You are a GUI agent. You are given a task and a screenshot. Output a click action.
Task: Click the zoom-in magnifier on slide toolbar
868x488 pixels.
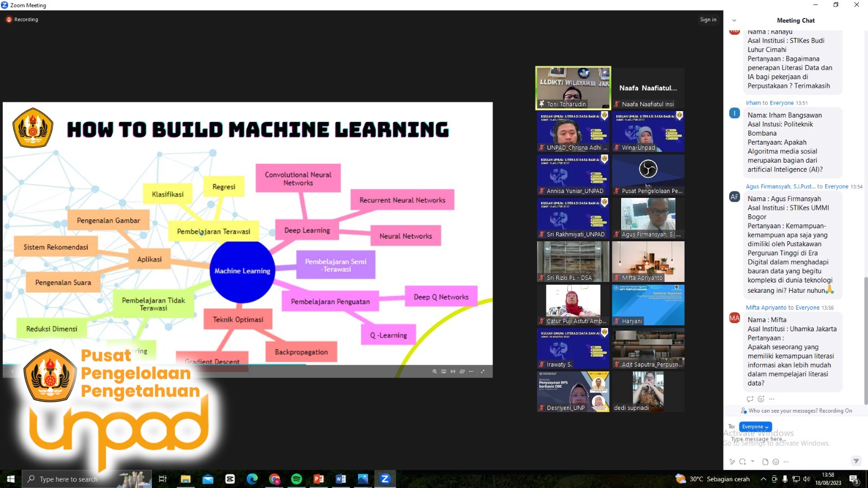click(x=435, y=371)
